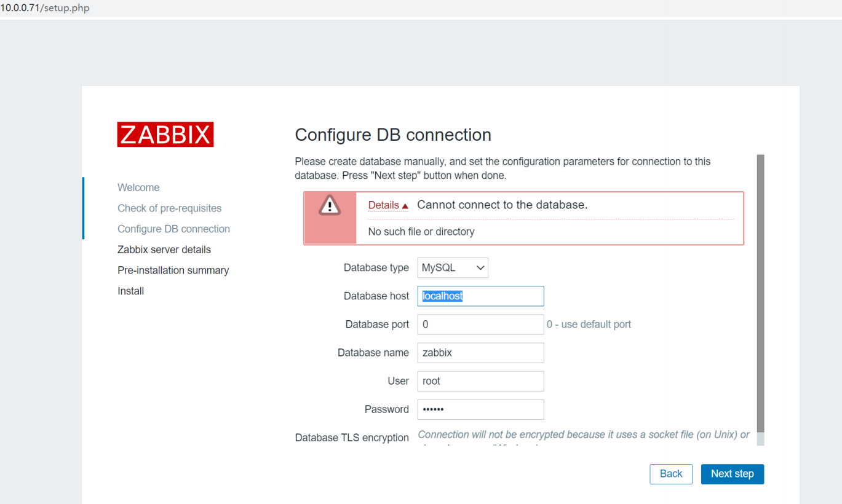842x504 pixels.
Task: Click the User field showing root
Action: [480, 381]
